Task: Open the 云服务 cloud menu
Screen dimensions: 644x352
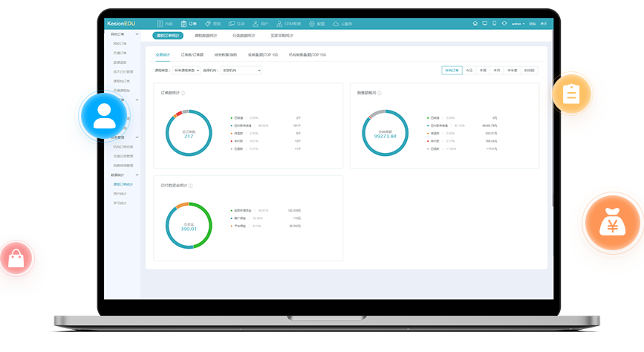Action: tap(342, 24)
